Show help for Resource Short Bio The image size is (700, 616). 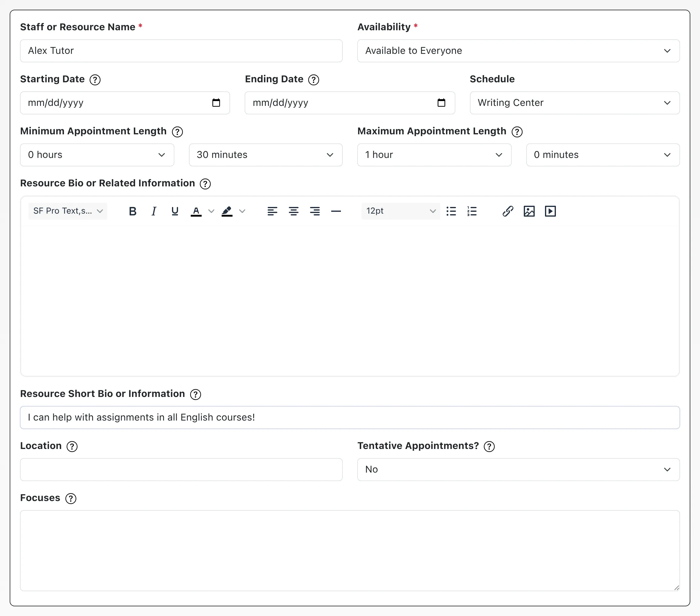coord(196,395)
